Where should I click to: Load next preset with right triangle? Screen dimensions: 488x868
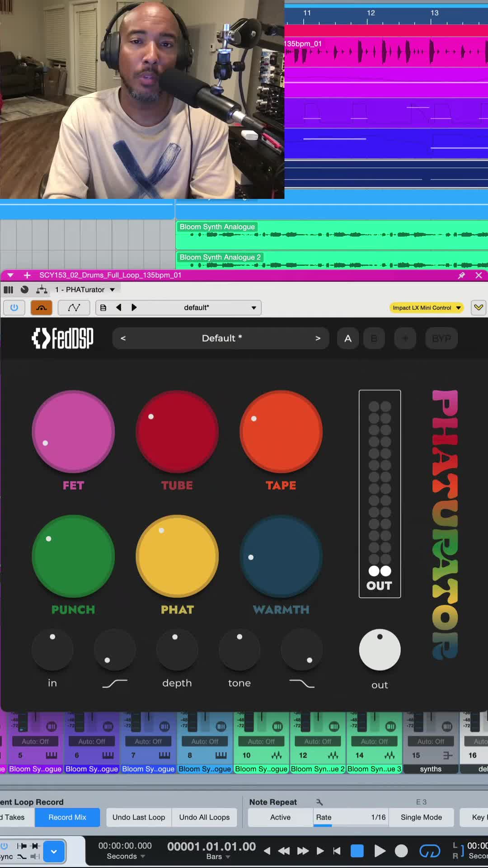pos(134,307)
